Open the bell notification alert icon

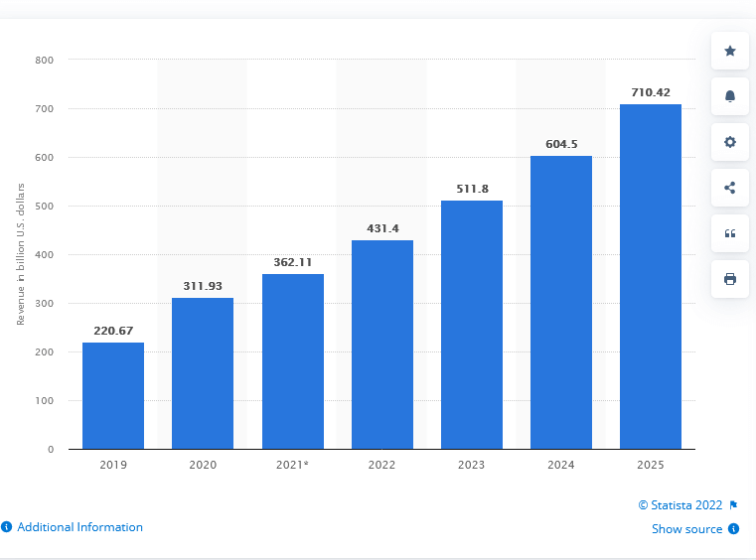(x=730, y=96)
